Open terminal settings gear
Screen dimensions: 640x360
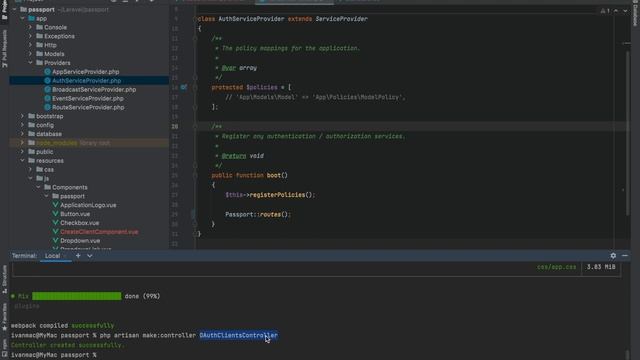[613, 256]
